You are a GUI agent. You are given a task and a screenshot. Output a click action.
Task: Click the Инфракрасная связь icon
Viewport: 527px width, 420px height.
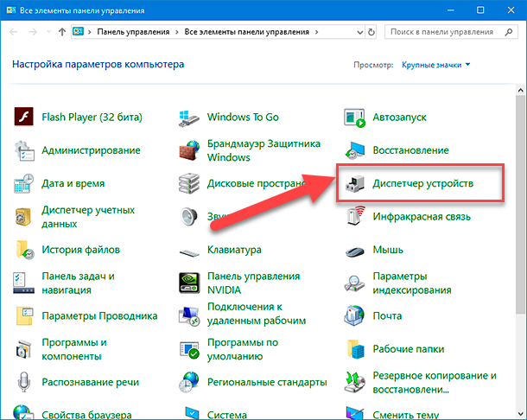pyautogui.click(x=355, y=216)
